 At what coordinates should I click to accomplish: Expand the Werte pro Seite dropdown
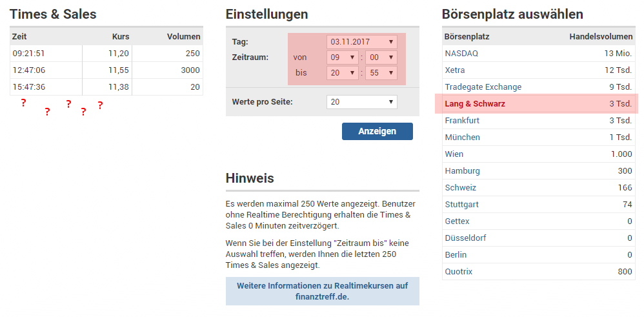[x=361, y=102]
